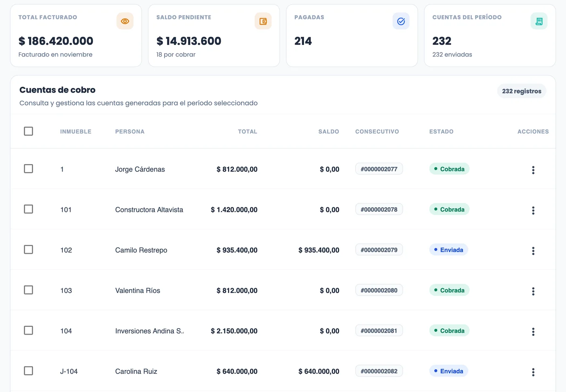
Task: Open actions menu for Carolina Ruiz row
Action: (x=533, y=372)
